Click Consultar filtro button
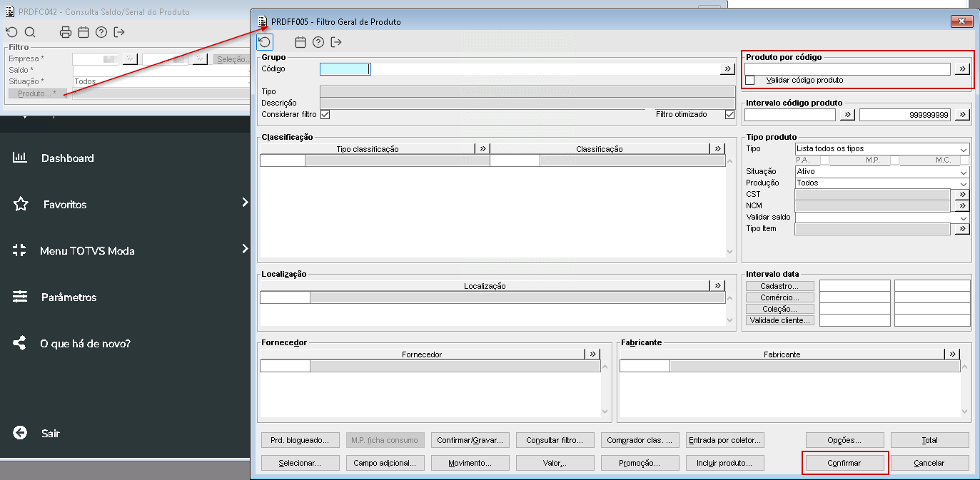Screen dimensions: 980x480 click(555, 440)
